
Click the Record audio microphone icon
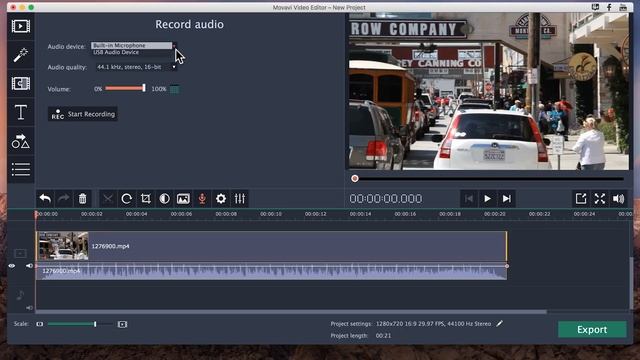(x=202, y=199)
